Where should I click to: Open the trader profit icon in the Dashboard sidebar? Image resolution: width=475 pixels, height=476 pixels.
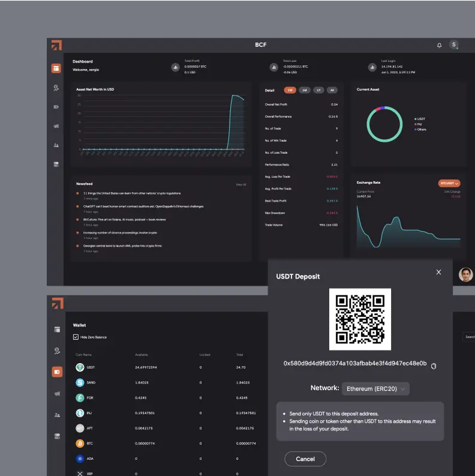56,88
